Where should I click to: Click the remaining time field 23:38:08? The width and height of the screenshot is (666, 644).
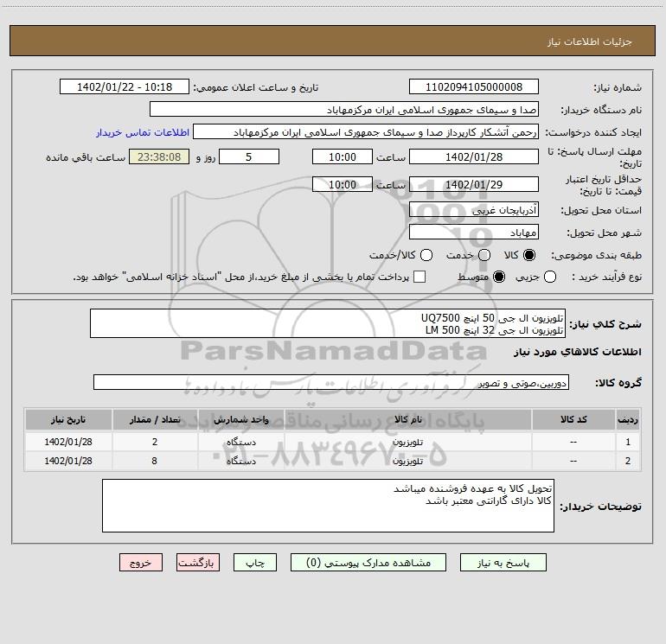(x=159, y=156)
